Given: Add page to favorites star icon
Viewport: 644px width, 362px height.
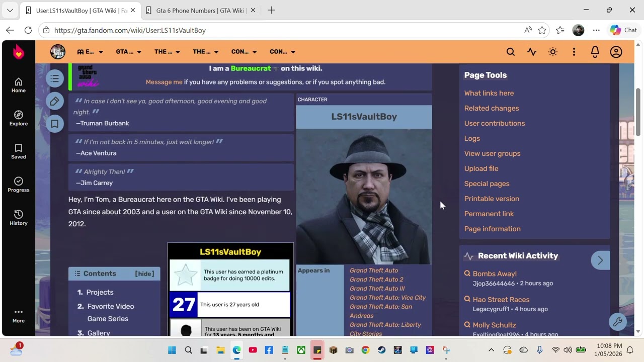Looking at the screenshot, I should 542,30.
